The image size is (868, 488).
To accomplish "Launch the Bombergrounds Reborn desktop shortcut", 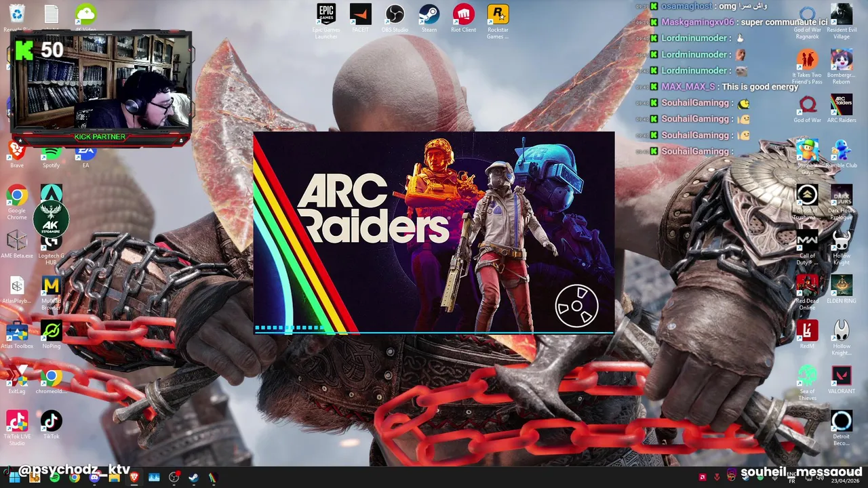I will [842, 66].
